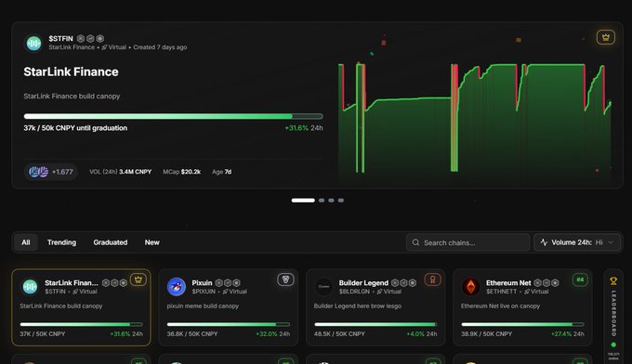
Task: Switch to the Trending tab
Action: coord(61,242)
